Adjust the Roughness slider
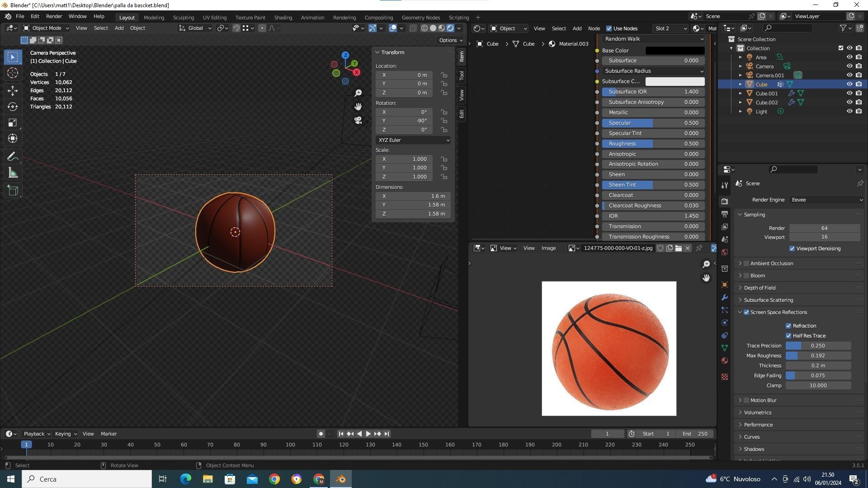This screenshot has width=868, height=488. 653,144
